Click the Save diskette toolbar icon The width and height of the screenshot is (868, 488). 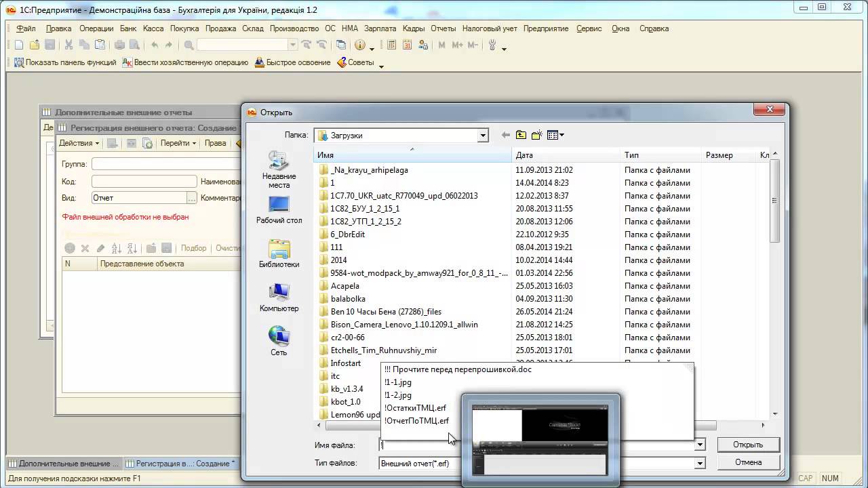coord(50,45)
